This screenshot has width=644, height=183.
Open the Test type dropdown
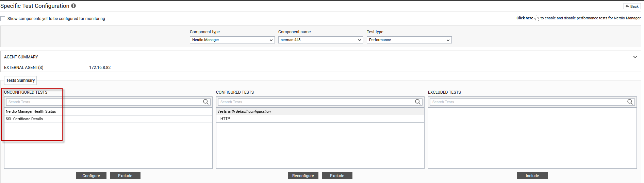[x=409, y=40]
